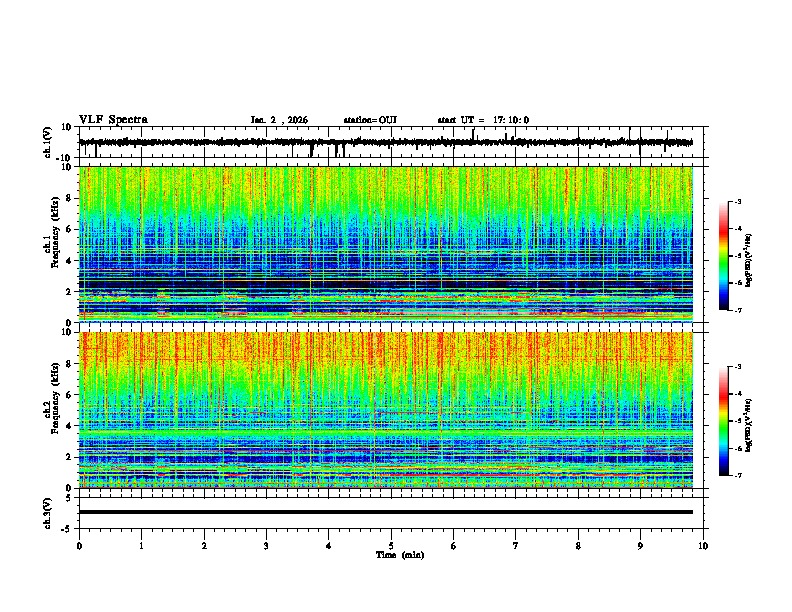Click the "-7" label on ch.1 color bar
Viewport: 792px width, 612px height.
738,310
